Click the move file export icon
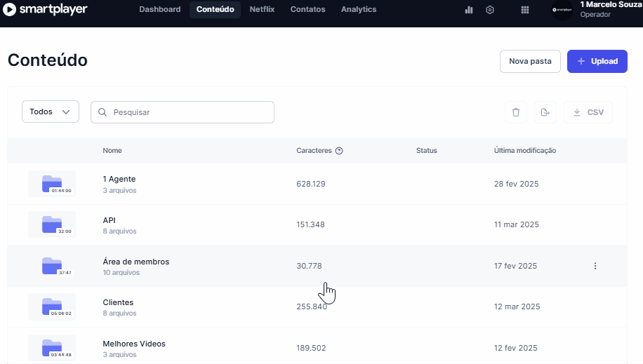This screenshot has width=643, height=364. click(545, 112)
